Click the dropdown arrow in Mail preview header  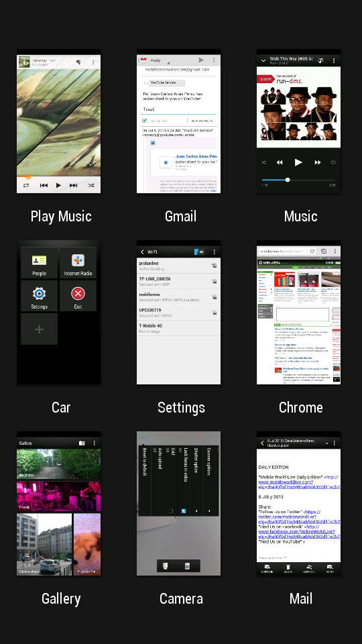point(327,443)
